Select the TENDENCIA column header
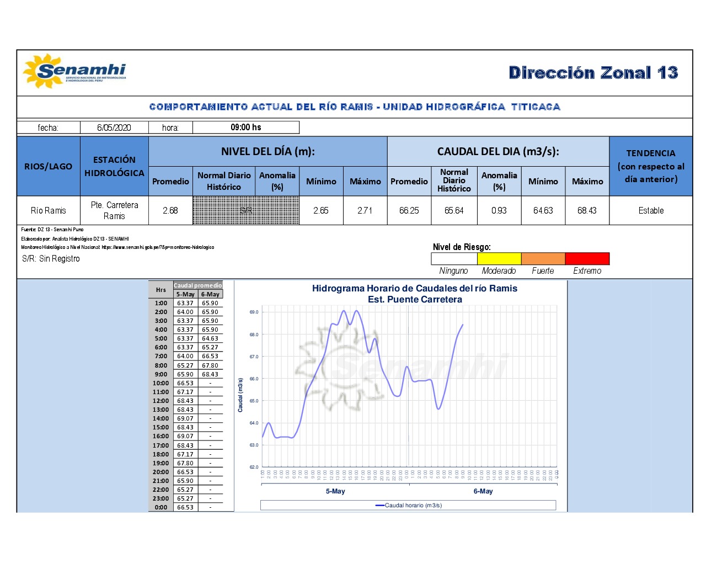 click(650, 166)
